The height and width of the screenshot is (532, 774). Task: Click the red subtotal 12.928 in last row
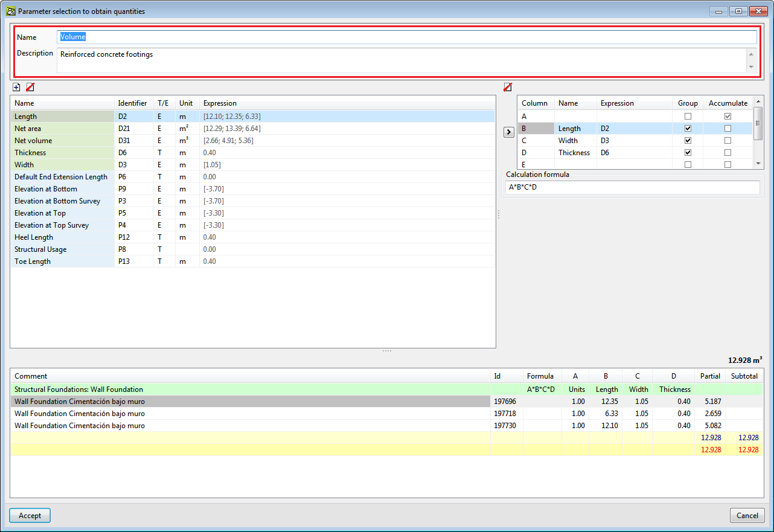[748, 450]
